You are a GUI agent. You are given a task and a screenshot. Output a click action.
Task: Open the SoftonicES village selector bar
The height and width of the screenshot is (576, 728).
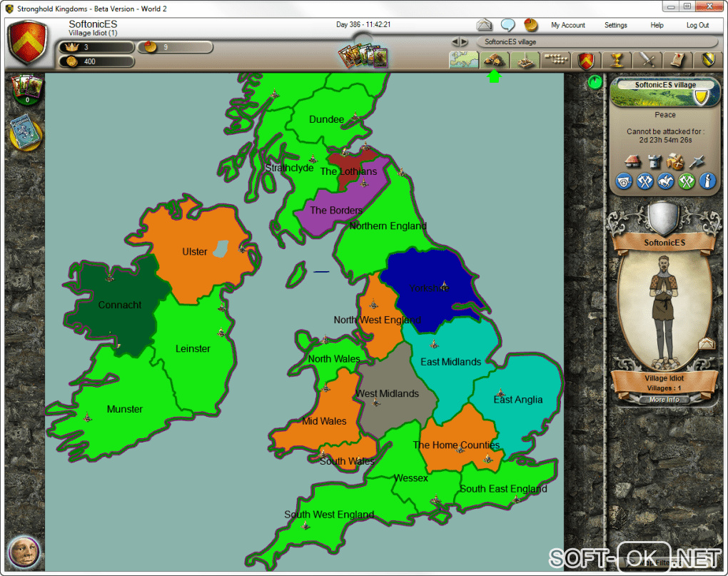597,42
